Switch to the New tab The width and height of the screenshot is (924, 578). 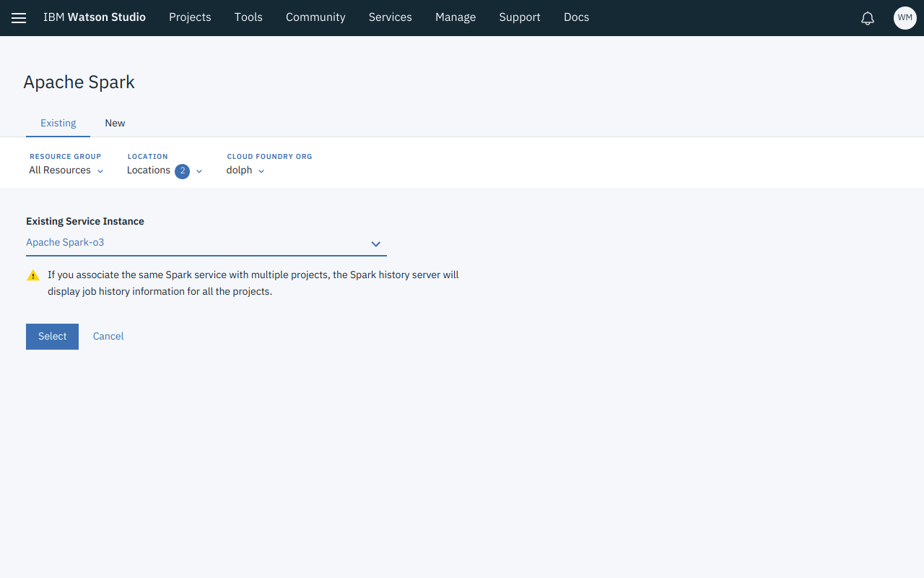pos(115,123)
